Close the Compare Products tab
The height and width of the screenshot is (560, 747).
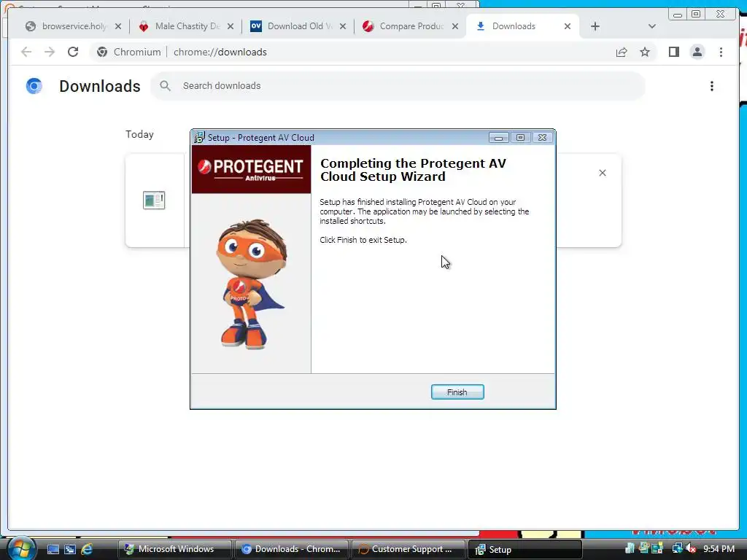[455, 26]
